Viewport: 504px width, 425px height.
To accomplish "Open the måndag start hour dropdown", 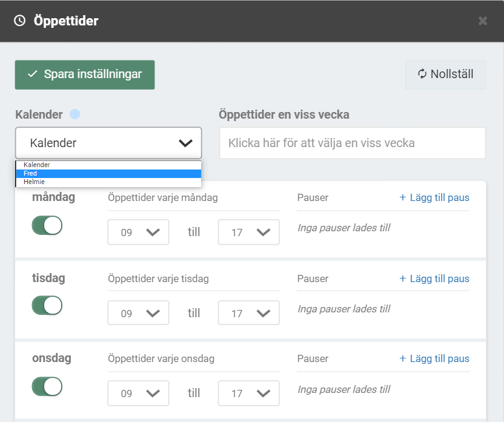I will 138,232.
